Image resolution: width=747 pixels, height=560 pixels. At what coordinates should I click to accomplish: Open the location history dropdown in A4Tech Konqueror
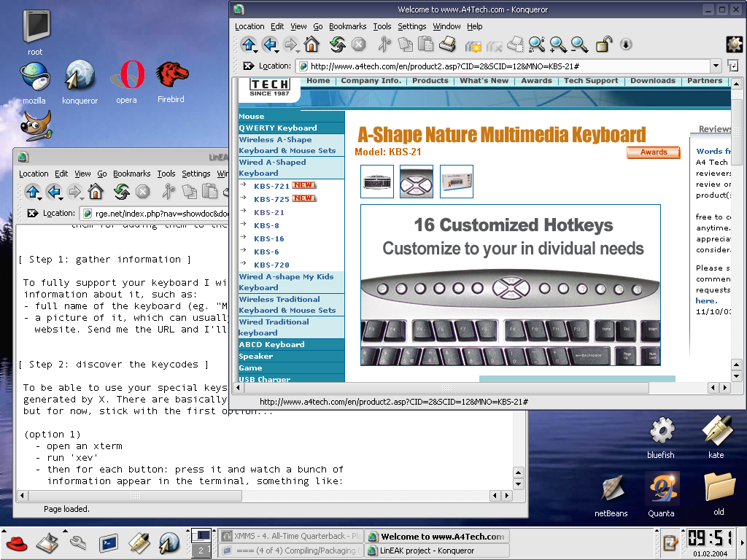tap(716, 66)
